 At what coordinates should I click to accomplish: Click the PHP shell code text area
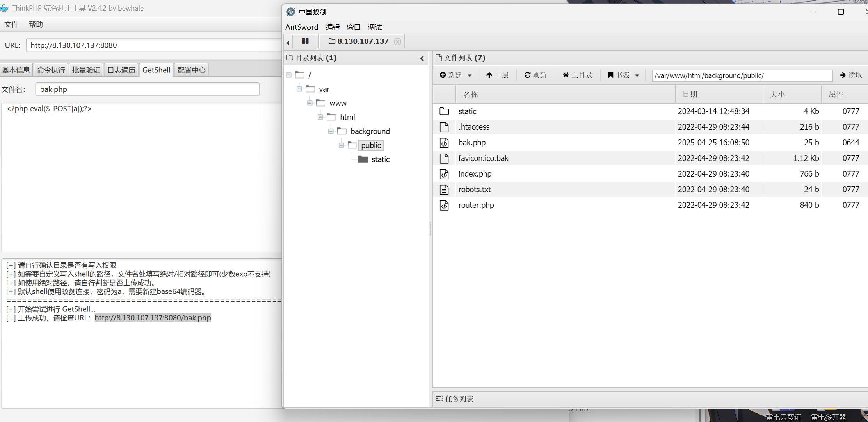pos(142,177)
